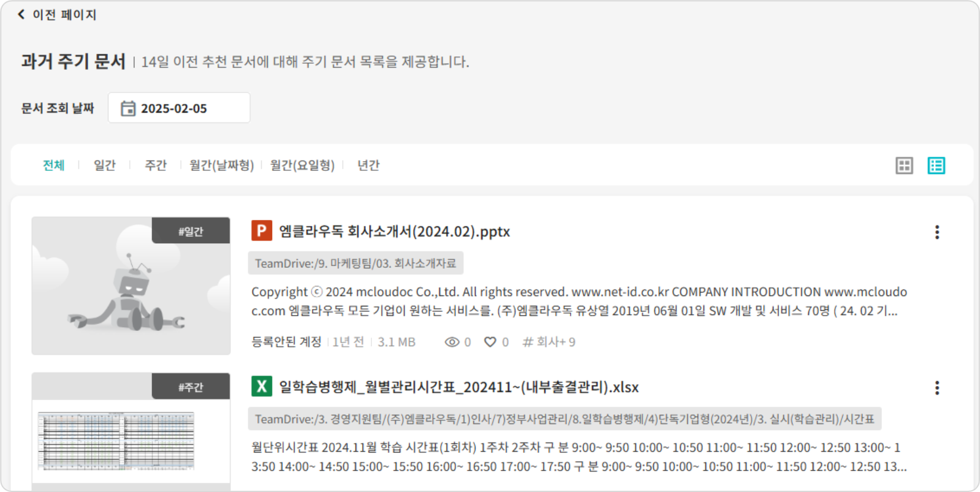Select the 년간 tab
The width and height of the screenshot is (980, 492).
(x=368, y=165)
